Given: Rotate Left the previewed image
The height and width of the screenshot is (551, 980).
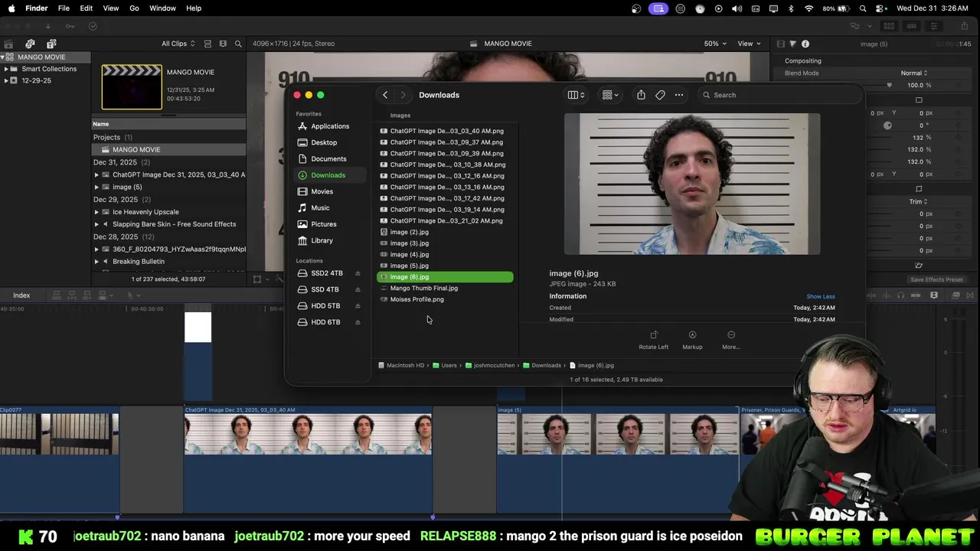Looking at the screenshot, I should pos(654,340).
